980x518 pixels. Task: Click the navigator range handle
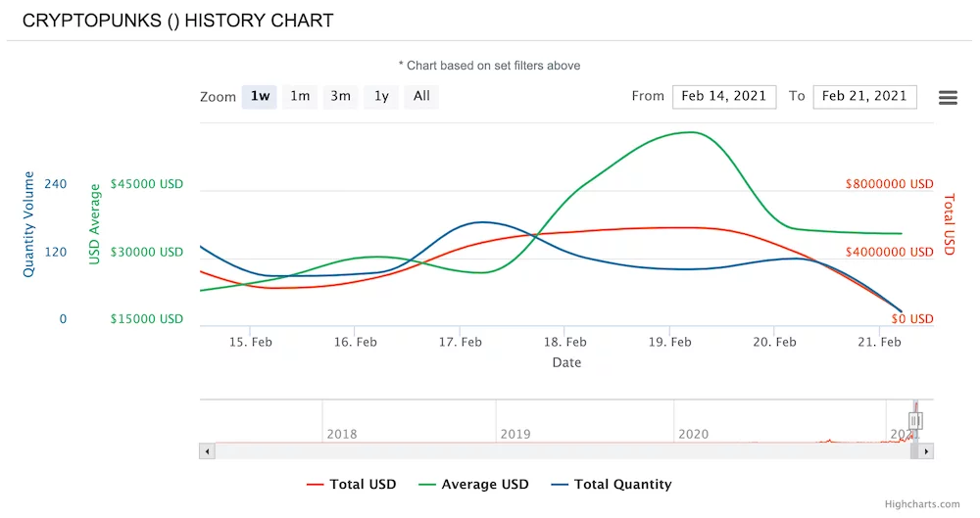click(x=915, y=420)
